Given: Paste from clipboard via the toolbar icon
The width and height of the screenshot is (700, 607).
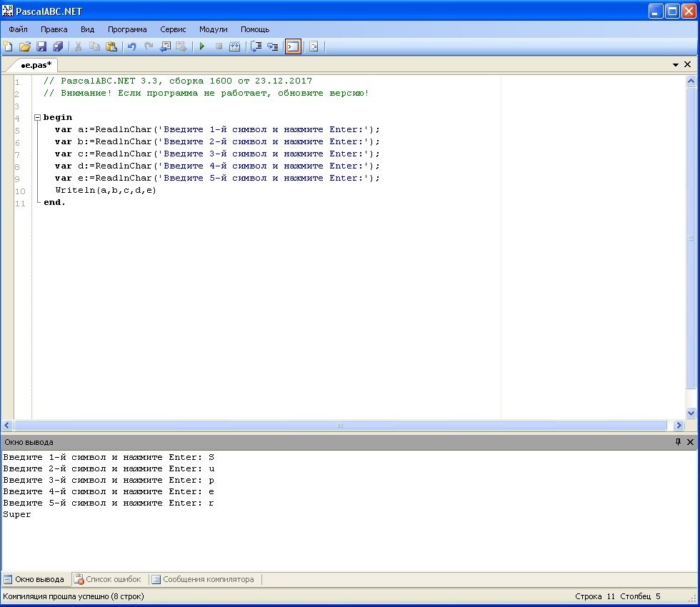Looking at the screenshot, I should tap(111, 46).
